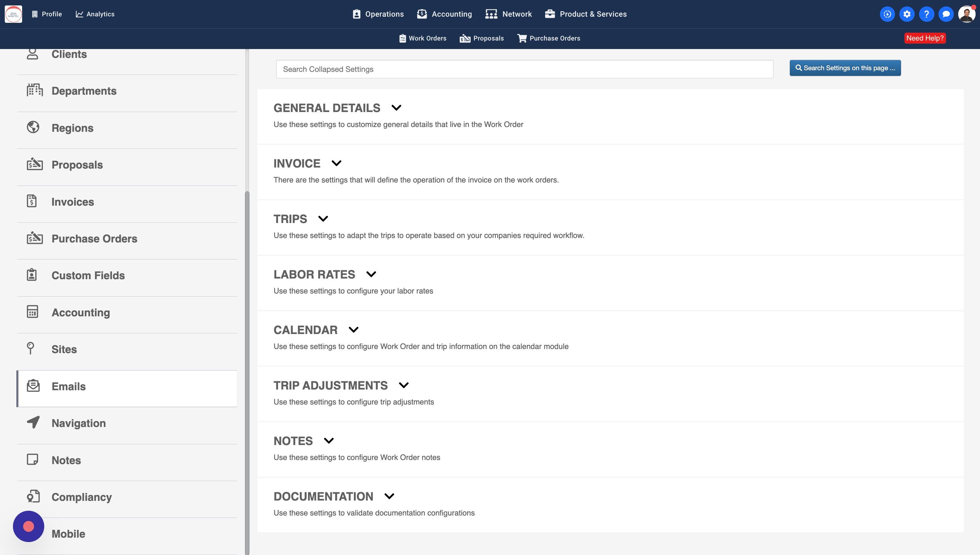Click the red Need Help? button

[925, 38]
